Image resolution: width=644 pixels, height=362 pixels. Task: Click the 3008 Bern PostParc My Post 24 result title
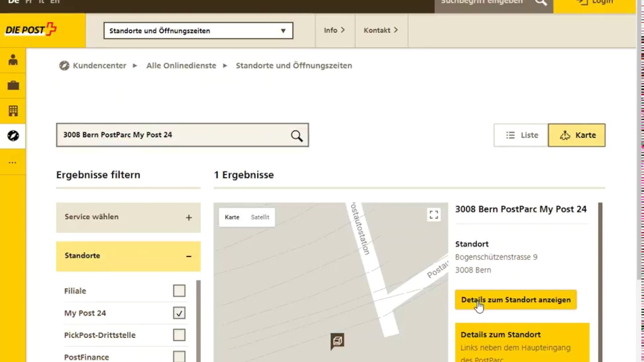pyautogui.click(x=521, y=209)
